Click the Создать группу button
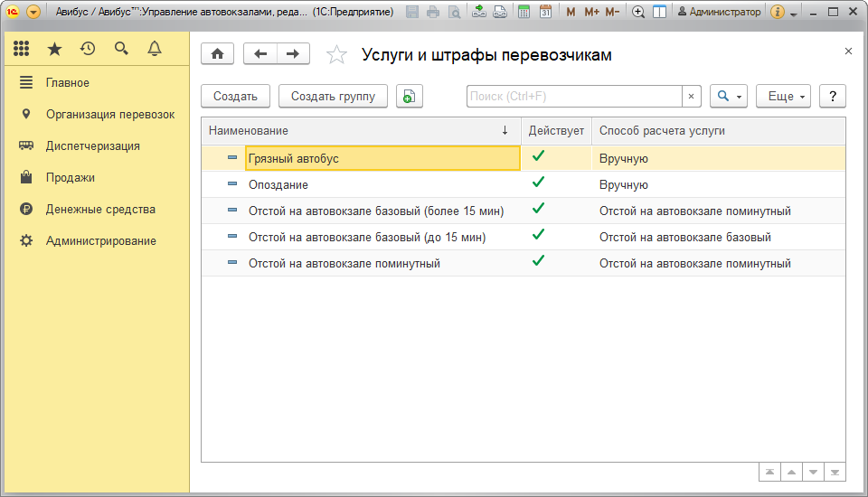The image size is (868, 497). pyautogui.click(x=333, y=97)
